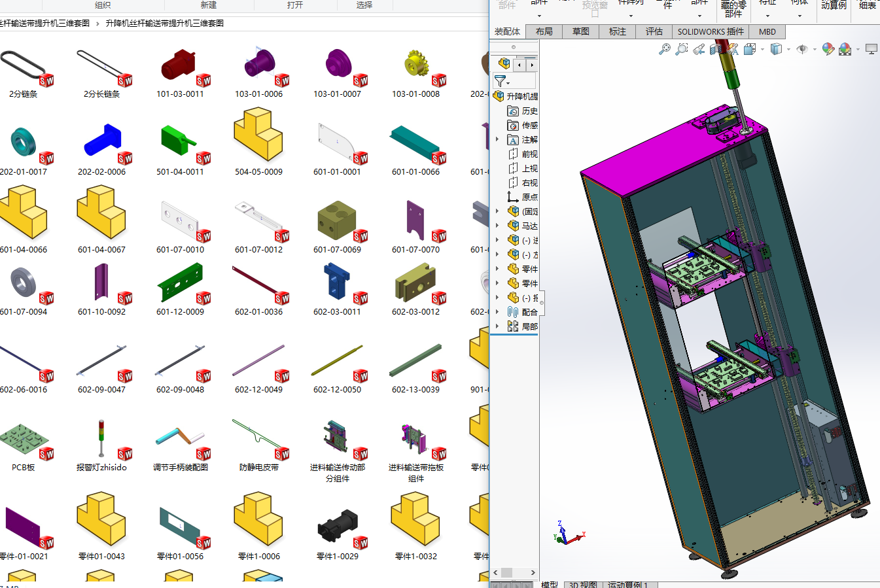Select the 右视 right plane in the tree
Screen dimensions: 880x588
pos(523,183)
